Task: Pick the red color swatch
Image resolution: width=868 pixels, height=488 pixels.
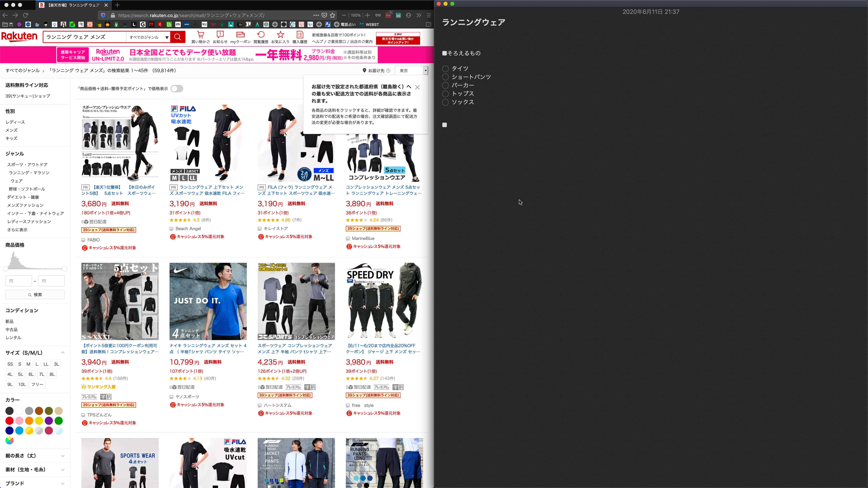Action: point(9,421)
